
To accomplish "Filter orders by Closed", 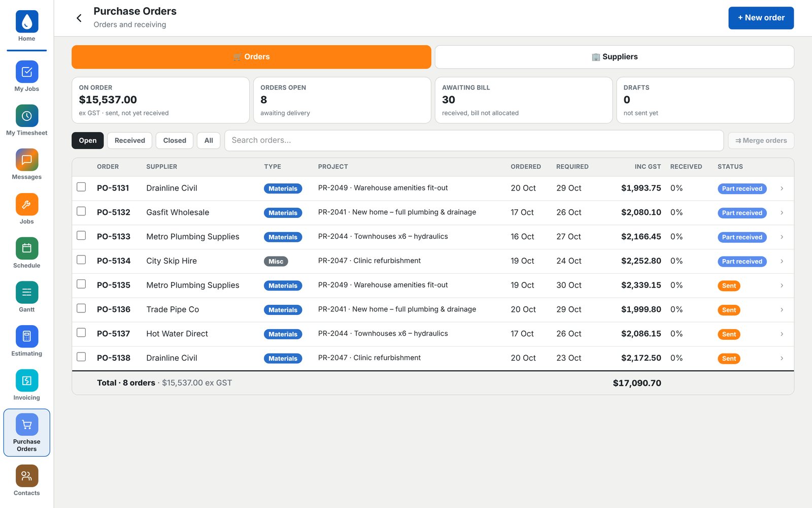I will [175, 141].
